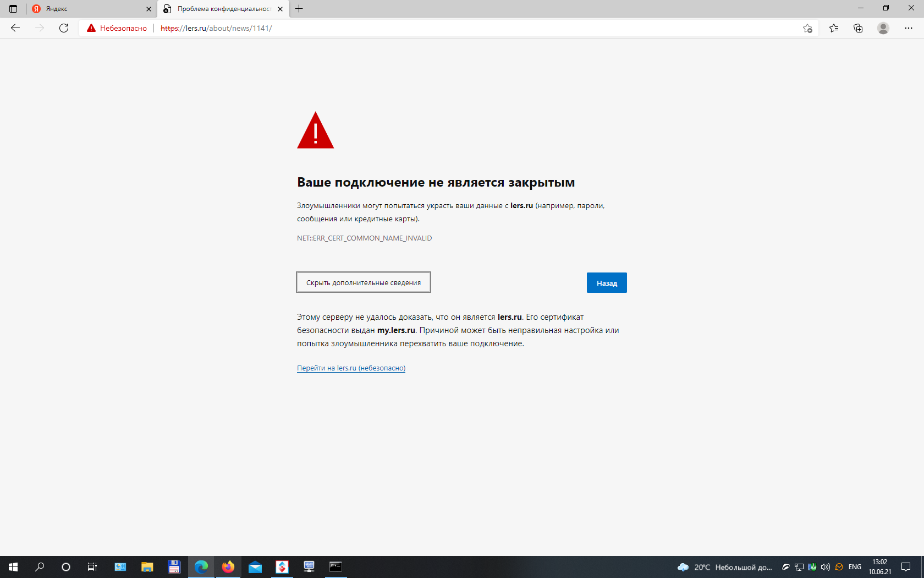Open Windows Start menu
This screenshot has width=924, height=578.
pos(13,567)
